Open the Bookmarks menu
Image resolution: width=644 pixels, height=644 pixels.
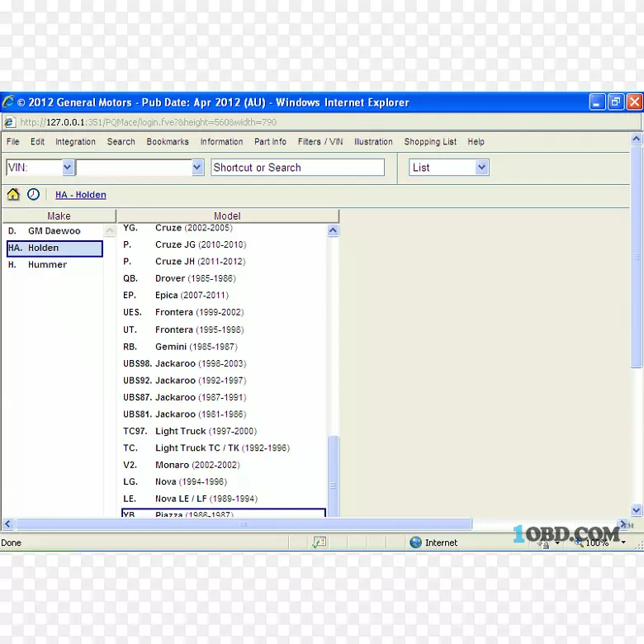click(x=168, y=142)
